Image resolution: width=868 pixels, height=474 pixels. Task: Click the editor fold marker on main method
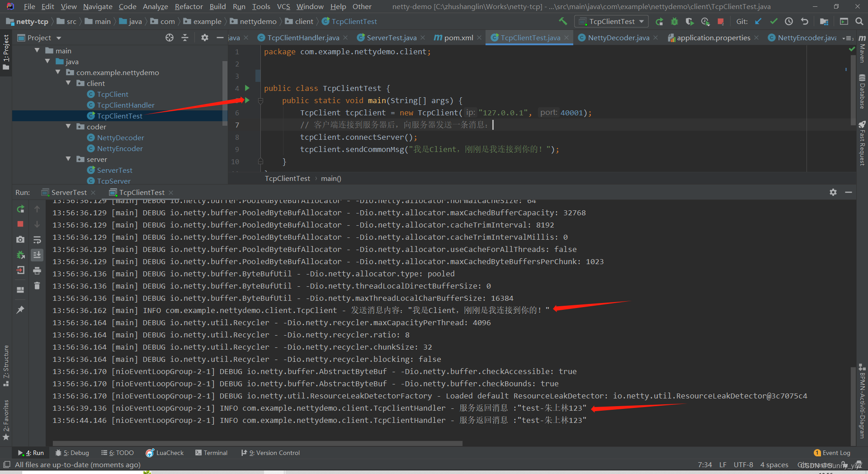click(x=260, y=100)
